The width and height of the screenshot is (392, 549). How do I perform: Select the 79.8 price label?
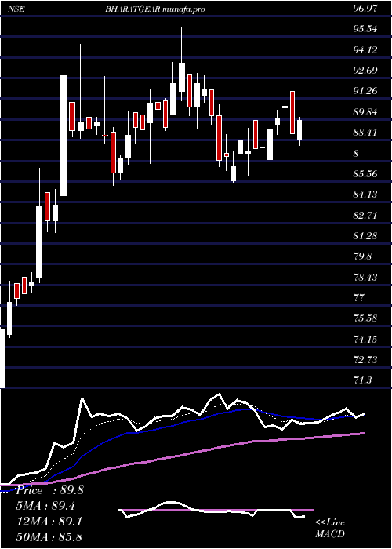pos(362,256)
